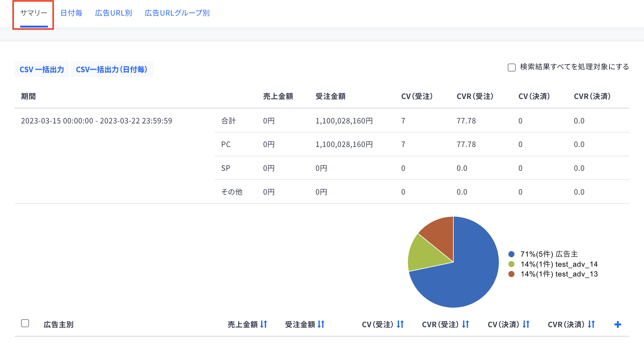The width and height of the screenshot is (644, 344).
Task: Select the date range 2023-03-15 00:00:00 - 2023-03-22 23:59:59
Action: pos(97,121)
